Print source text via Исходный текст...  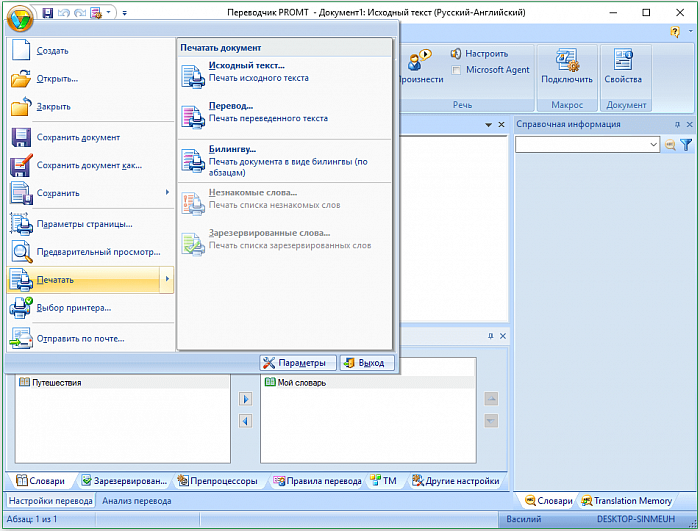click(285, 75)
